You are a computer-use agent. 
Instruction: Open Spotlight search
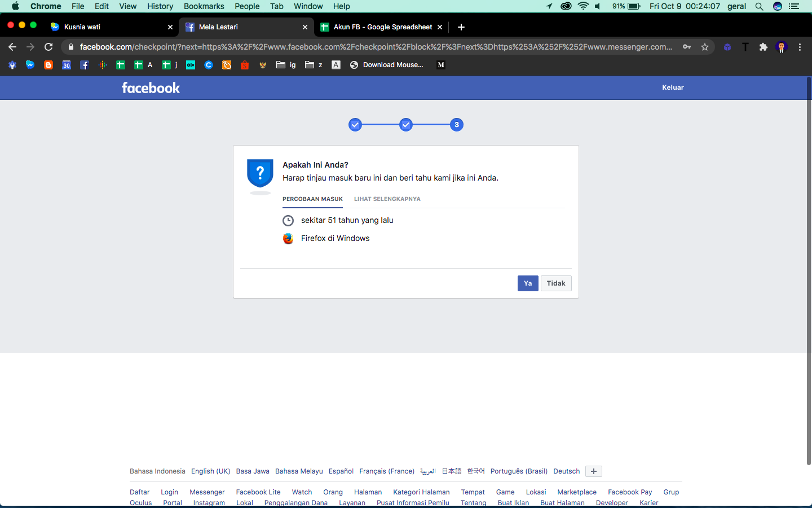point(759,6)
